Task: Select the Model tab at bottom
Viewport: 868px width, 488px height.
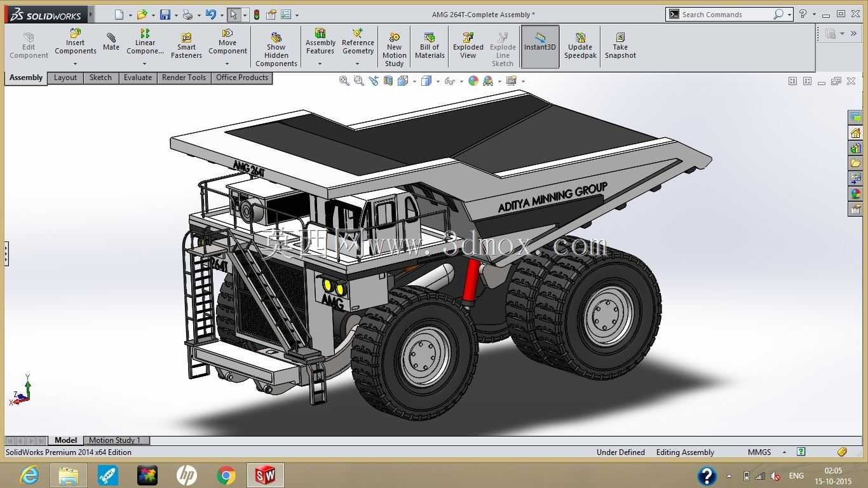Action: click(65, 440)
